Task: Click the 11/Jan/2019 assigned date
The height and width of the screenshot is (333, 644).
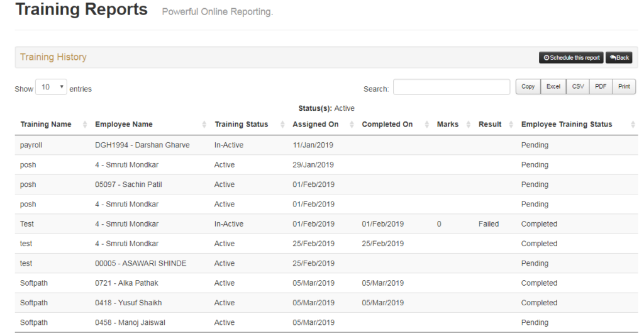Action: 313,145
